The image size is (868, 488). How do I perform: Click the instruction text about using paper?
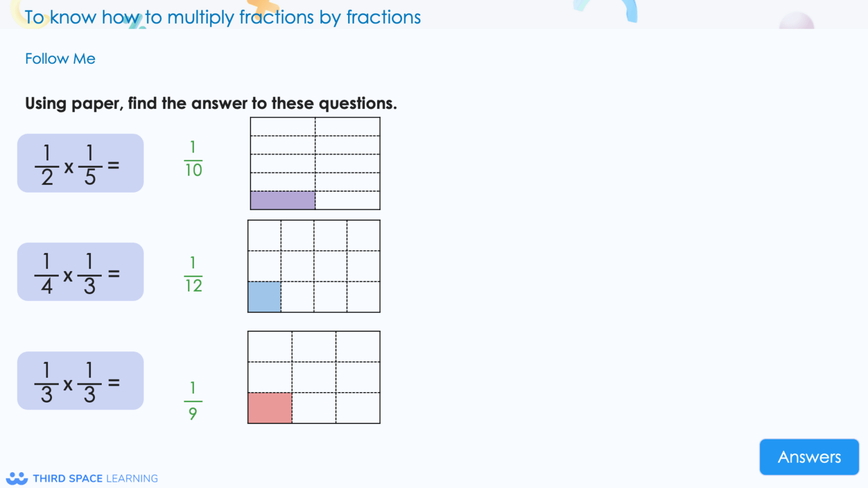click(x=211, y=103)
